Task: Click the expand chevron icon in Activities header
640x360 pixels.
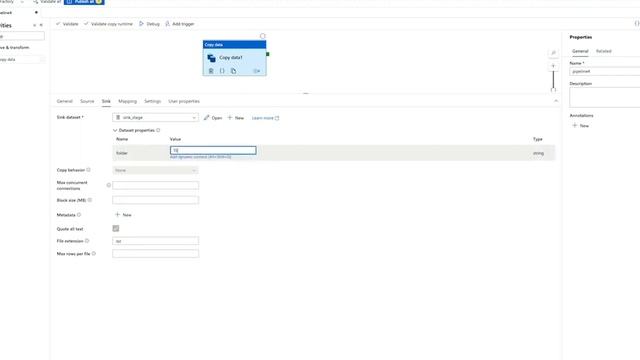Action: coord(34,25)
